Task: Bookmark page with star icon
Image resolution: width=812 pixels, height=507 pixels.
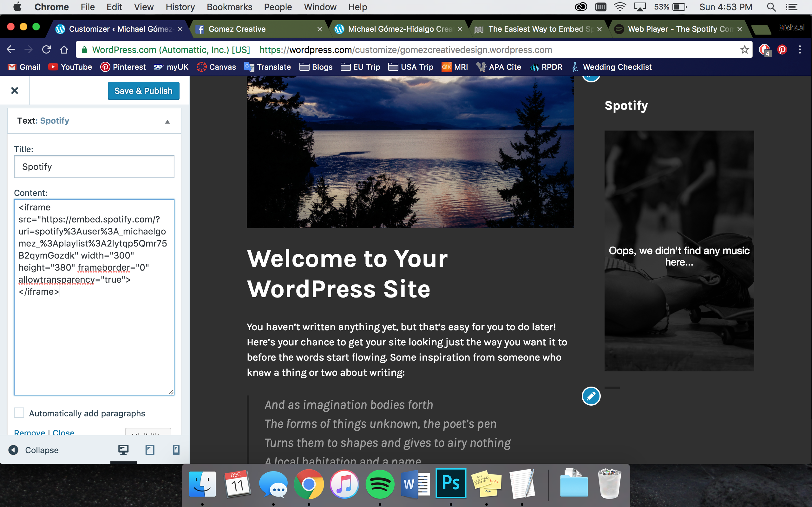Action: (x=744, y=50)
